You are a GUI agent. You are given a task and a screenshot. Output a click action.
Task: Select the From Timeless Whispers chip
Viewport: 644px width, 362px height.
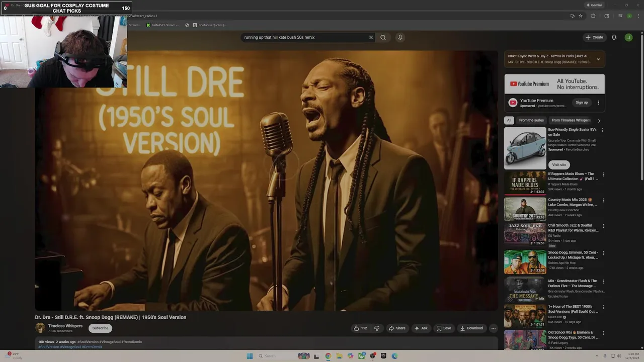click(571, 120)
